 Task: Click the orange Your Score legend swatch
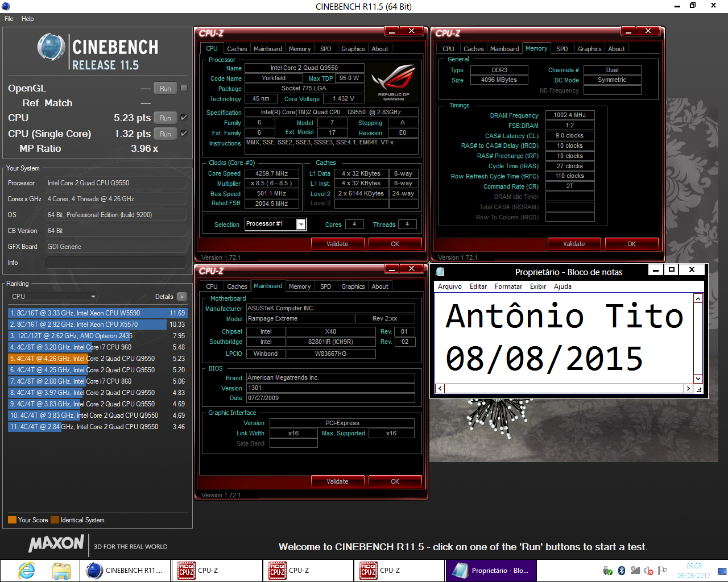(x=12, y=519)
